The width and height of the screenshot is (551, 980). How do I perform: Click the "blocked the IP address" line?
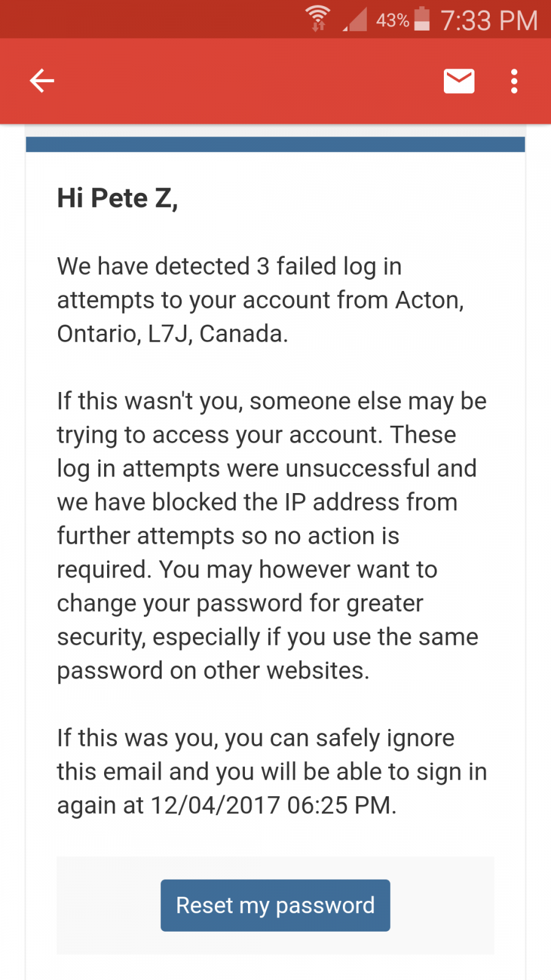click(257, 502)
